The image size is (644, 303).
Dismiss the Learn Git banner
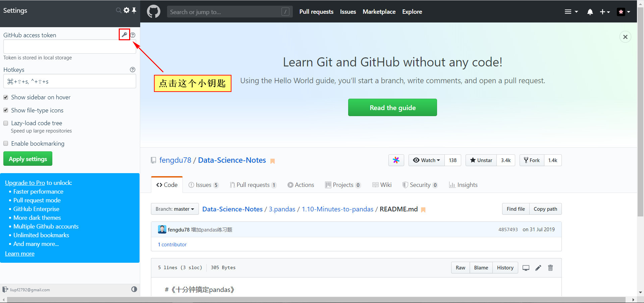pos(625,37)
